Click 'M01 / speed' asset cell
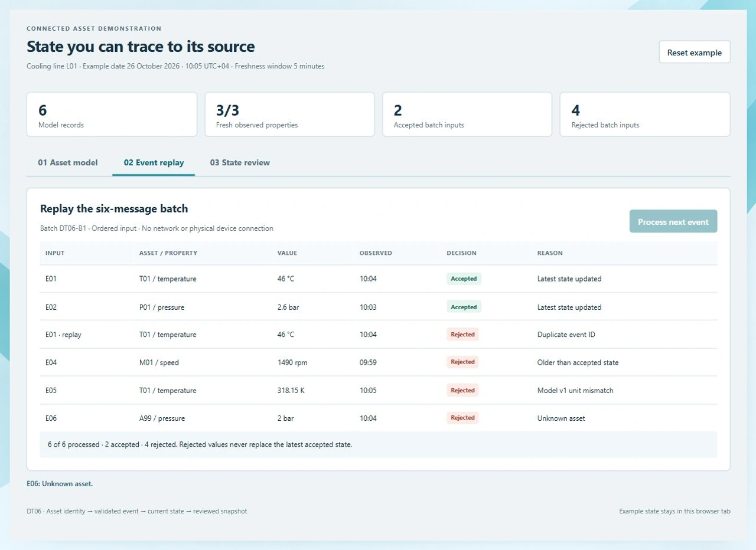Image resolution: width=756 pixels, height=550 pixels. (159, 362)
